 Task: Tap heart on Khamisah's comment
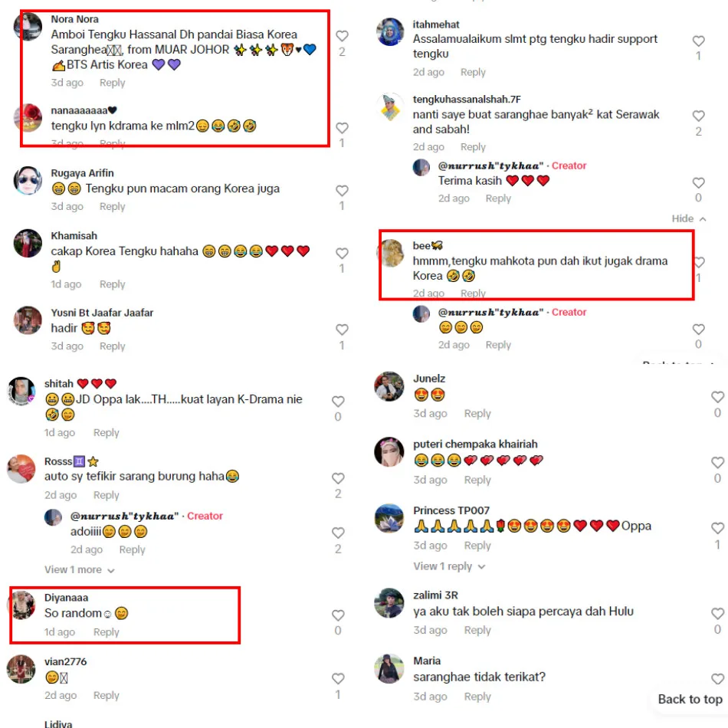coord(343,253)
